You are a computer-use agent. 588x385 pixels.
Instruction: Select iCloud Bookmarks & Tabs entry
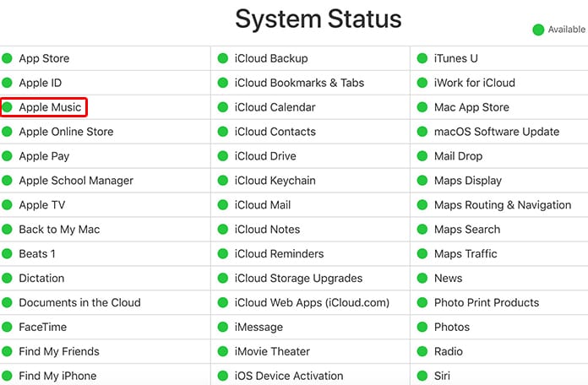(299, 83)
